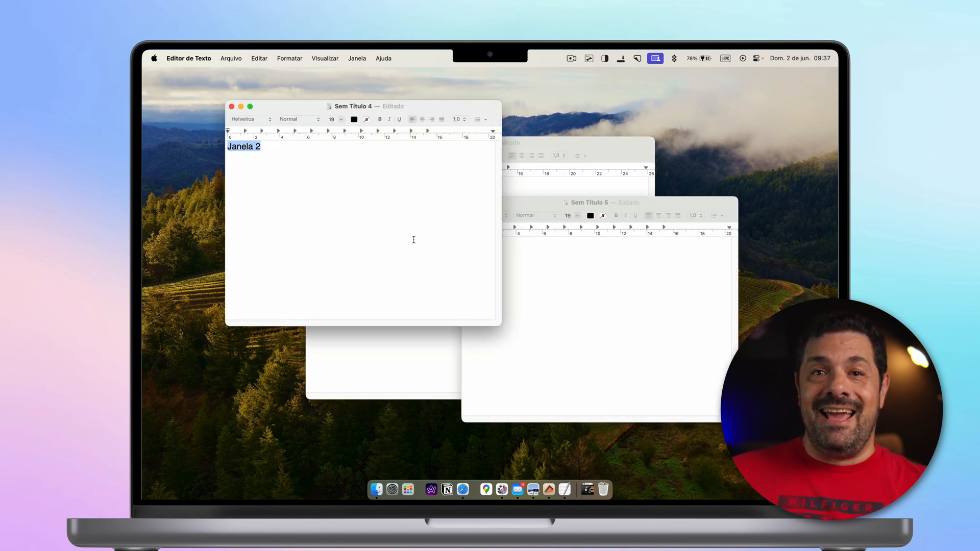The width and height of the screenshot is (980, 551).
Task: Open the orange triangle app in Dock
Action: point(549,490)
